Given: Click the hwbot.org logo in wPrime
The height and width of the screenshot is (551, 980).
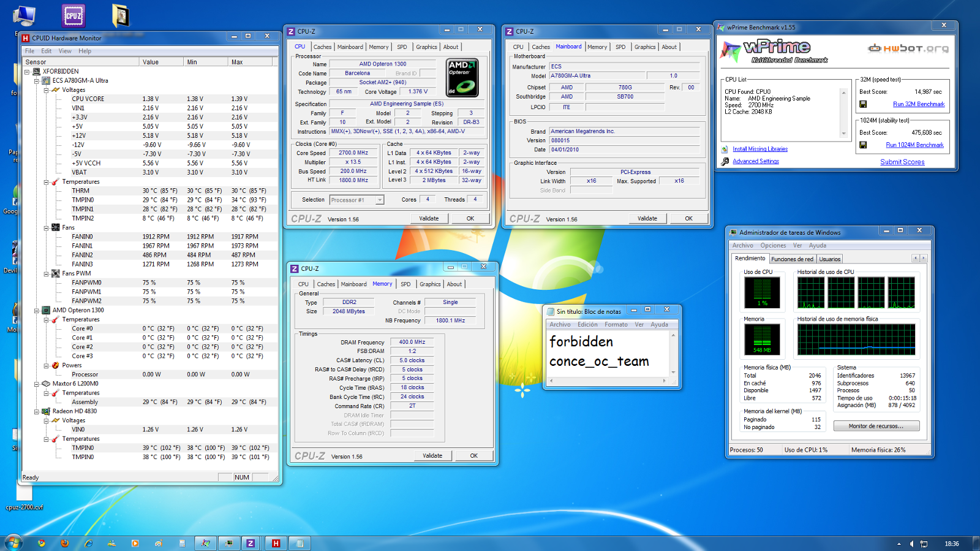Looking at the screenshot, I should 908,48.
